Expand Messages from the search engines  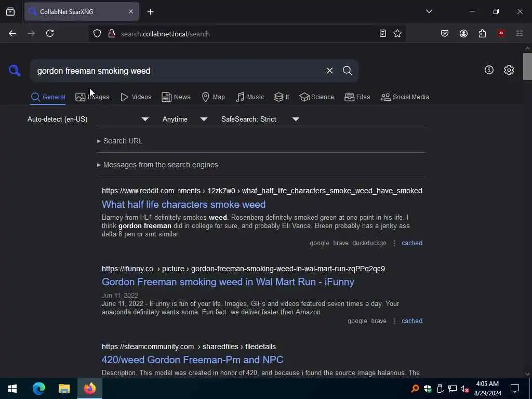pyautogui.click(x=158, y=165)
